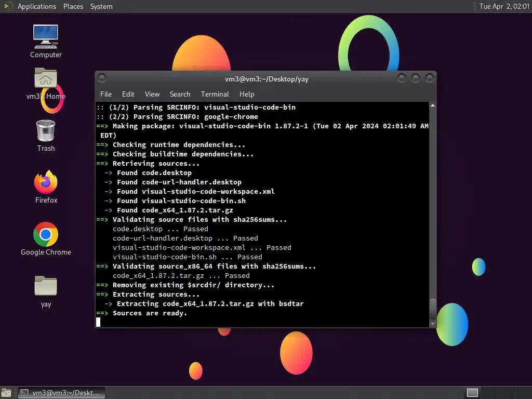Click the 'code-url-handler.desktop ... Passed' line
532x399 pixels.
pos(185,238)
